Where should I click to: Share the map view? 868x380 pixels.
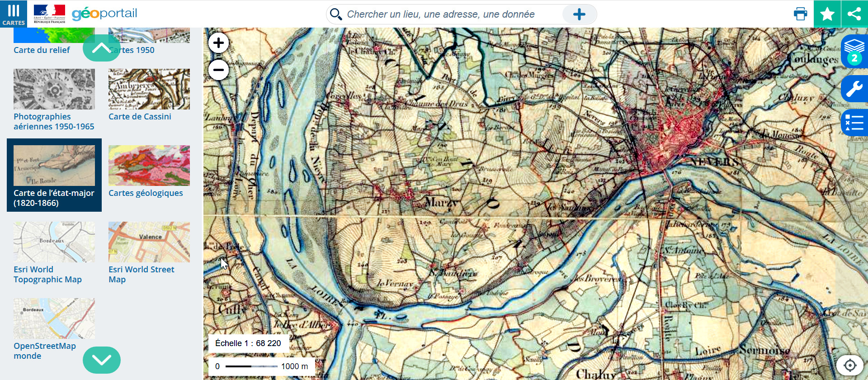854,14
